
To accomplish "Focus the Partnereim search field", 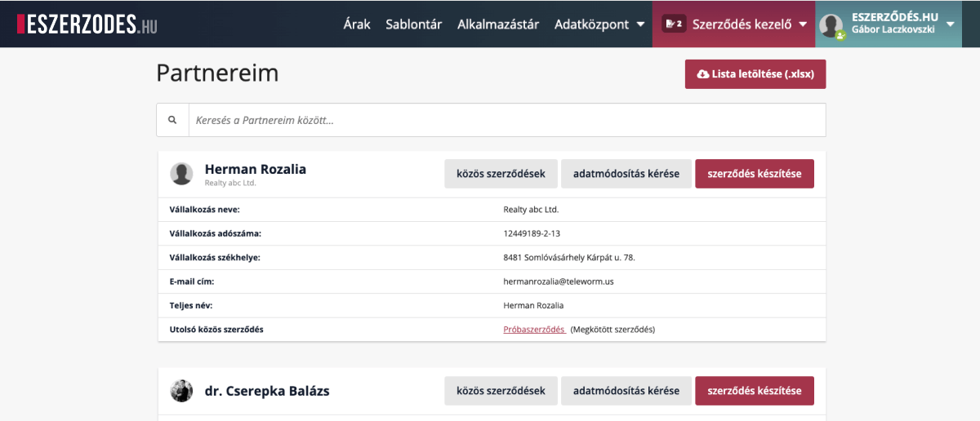I will (506, 120).
